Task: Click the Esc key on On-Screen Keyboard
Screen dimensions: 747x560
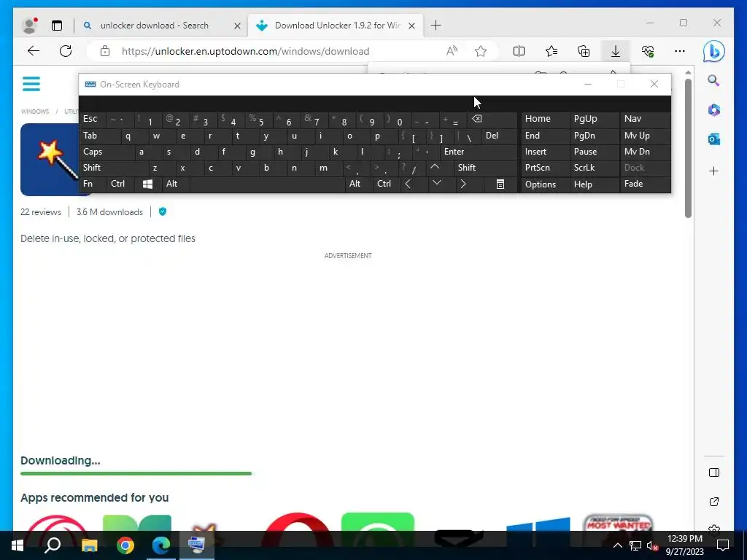Action: click(93, 119)
